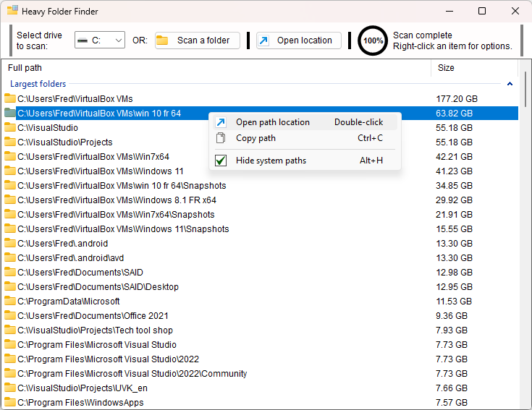Click folder icon of SAID\Desktop row

click(x=10, y=286)
